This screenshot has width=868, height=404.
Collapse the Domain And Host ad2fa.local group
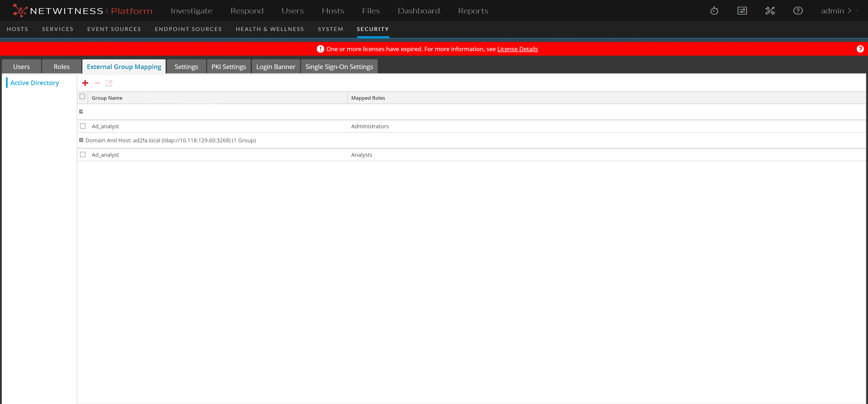81,140
